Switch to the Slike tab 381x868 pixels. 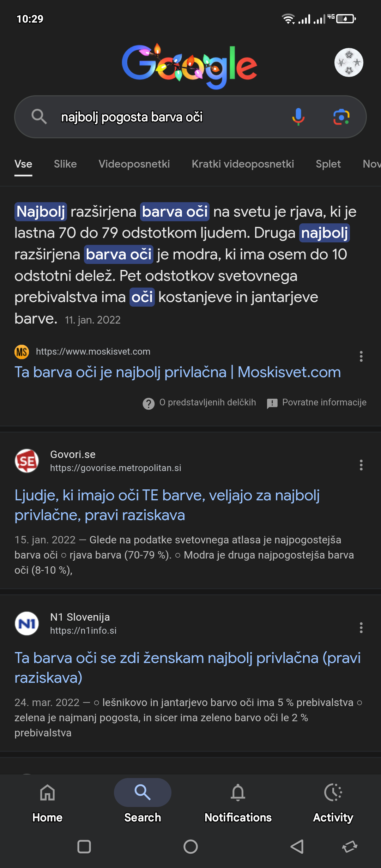[65, 164]
